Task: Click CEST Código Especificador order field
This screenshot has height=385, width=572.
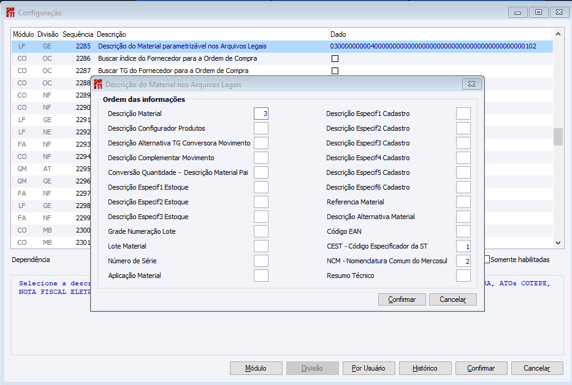Action: pos(463,246)
